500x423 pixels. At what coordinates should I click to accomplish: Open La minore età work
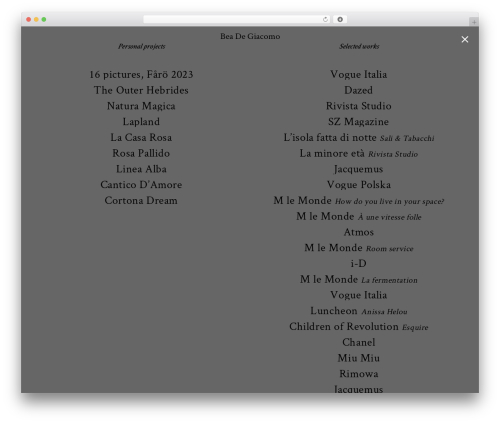(x=359, y=153)
